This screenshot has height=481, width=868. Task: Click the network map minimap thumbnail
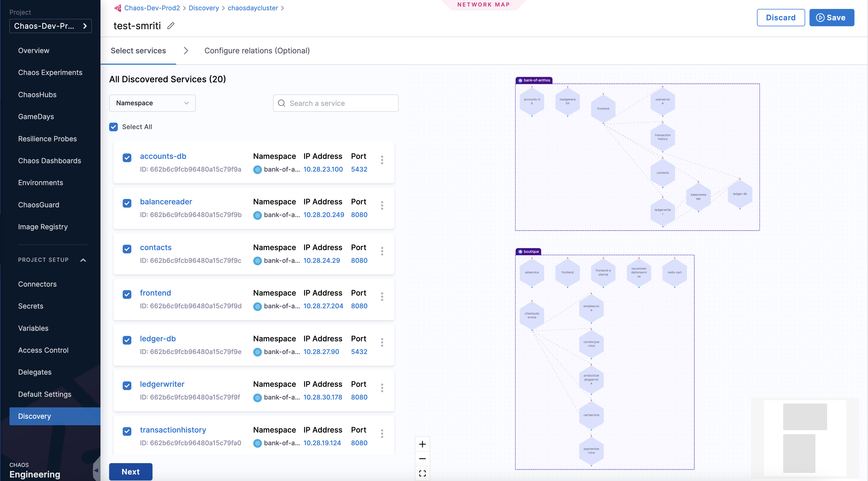(805, 438)
